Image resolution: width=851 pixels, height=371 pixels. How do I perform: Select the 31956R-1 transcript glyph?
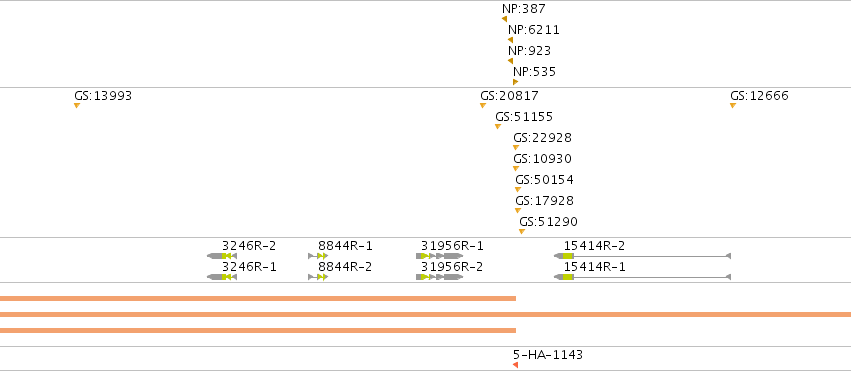pos(440,256)
